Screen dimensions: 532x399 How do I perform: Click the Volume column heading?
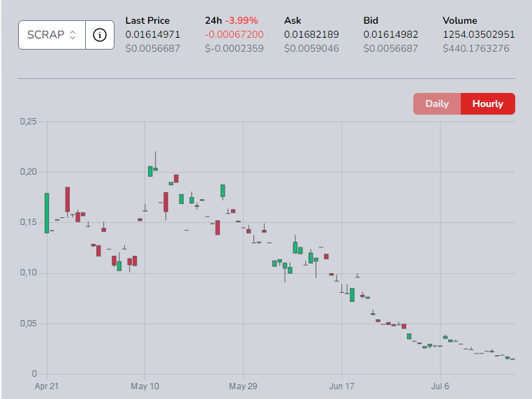459,21
